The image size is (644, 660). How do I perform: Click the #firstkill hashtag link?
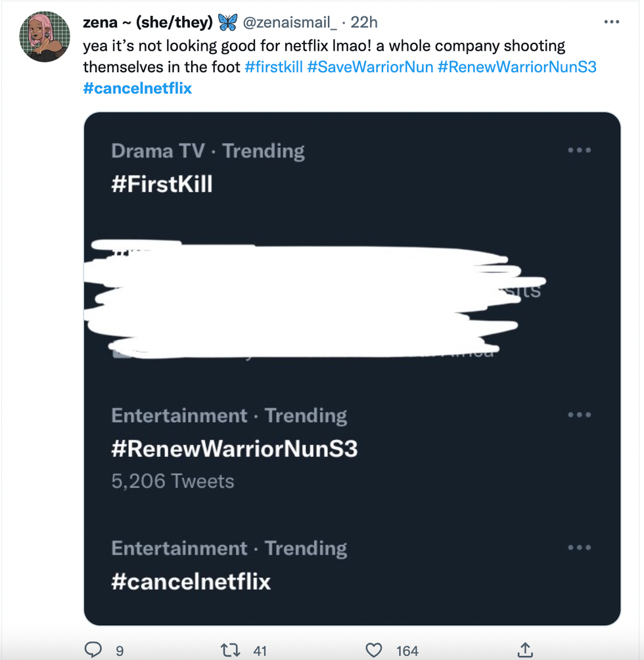coord(273,67)
